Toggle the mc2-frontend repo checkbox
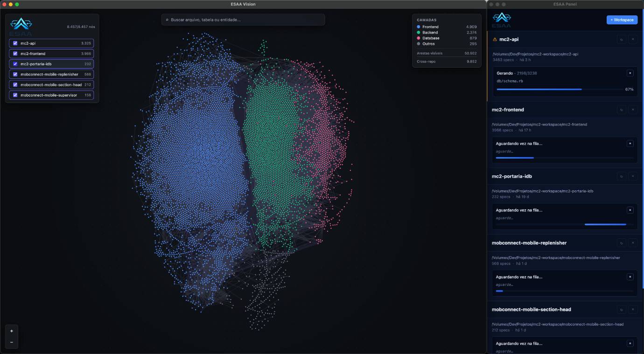The width and height of the screenshot is (644, 354). (x=15, y=54)
